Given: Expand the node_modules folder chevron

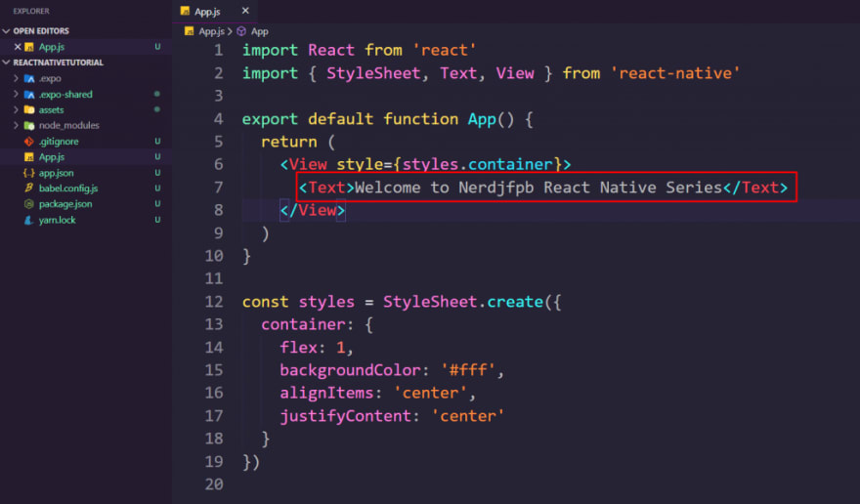Looking at the screenshot, I should pyautogui.click(x=16, y=126).
